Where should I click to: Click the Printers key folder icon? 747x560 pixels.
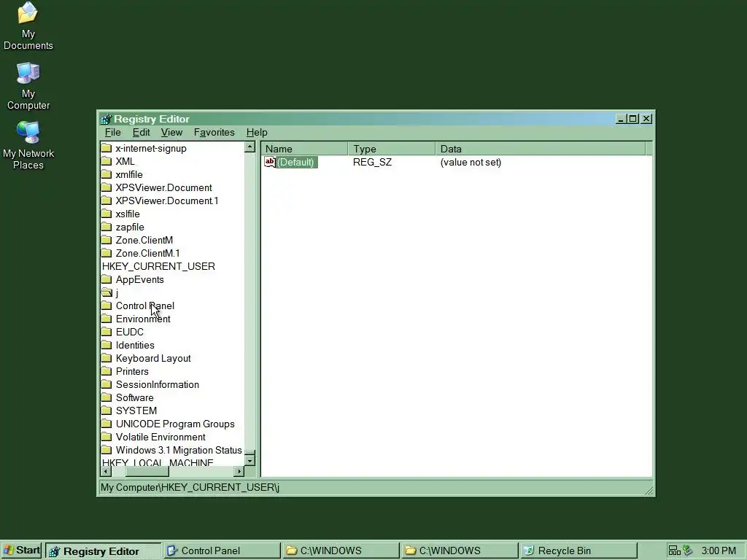coord(107,371)
